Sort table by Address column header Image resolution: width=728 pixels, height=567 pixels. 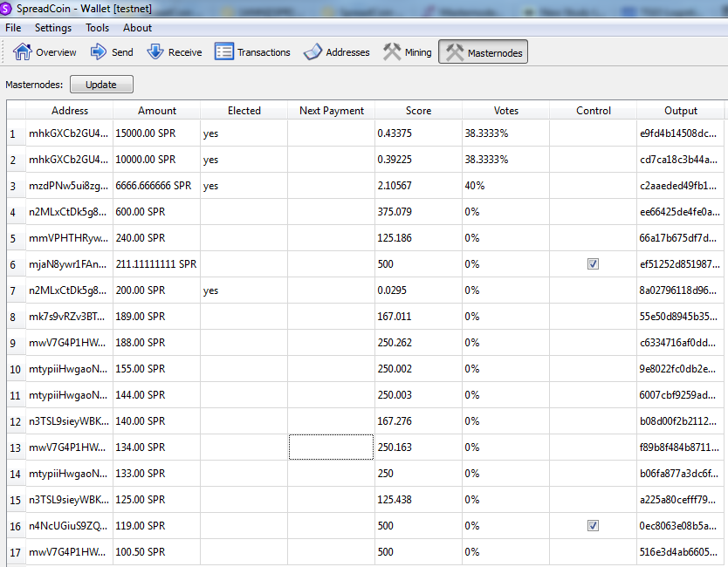tap(70, 111)
